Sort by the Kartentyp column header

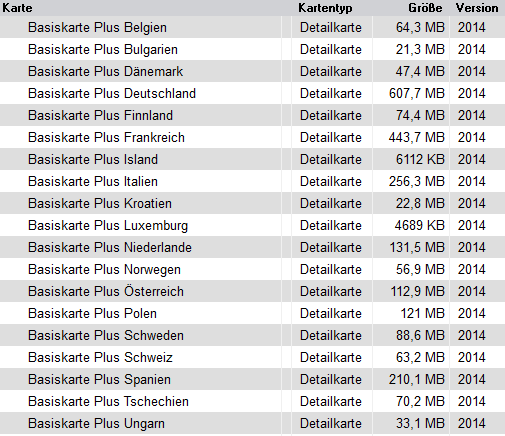(x=325, y=8)
